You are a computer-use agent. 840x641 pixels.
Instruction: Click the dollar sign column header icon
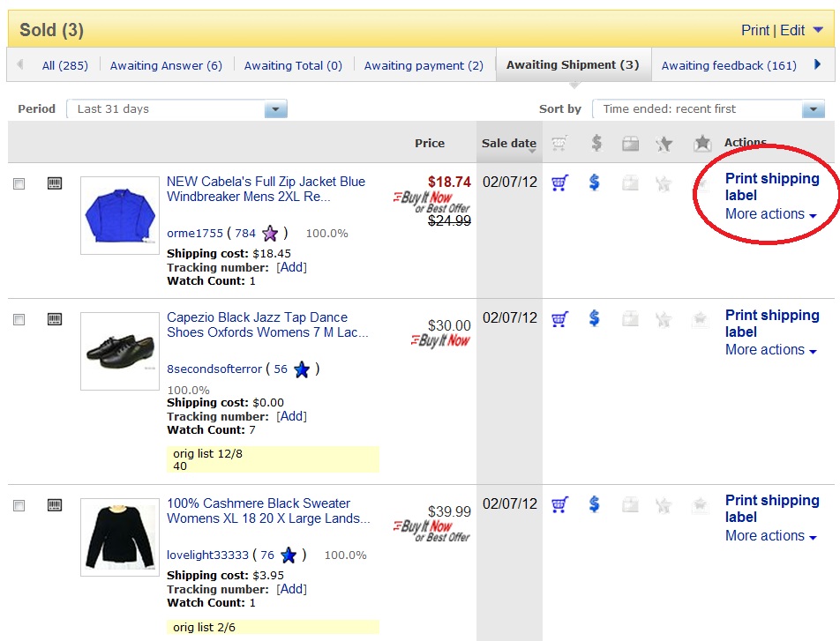(594, 143)
